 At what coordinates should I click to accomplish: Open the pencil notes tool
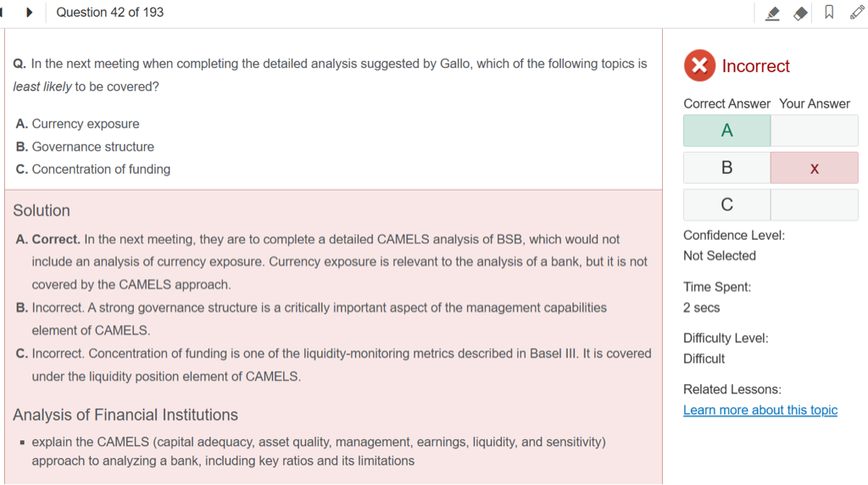857,13
